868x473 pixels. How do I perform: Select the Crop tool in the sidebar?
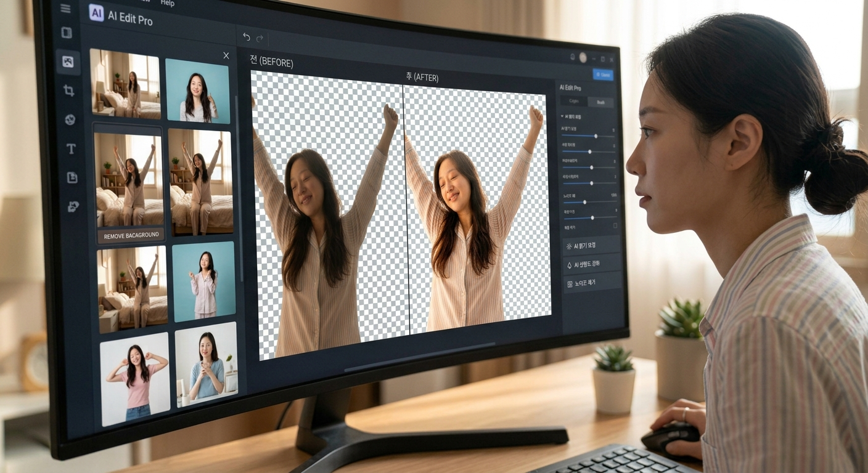click(69, 91)
